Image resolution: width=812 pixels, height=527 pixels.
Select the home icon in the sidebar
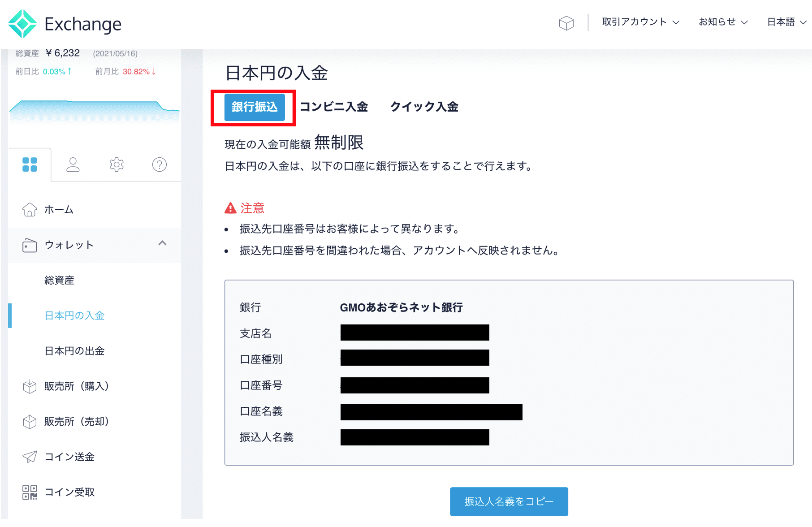coord(30,209)
